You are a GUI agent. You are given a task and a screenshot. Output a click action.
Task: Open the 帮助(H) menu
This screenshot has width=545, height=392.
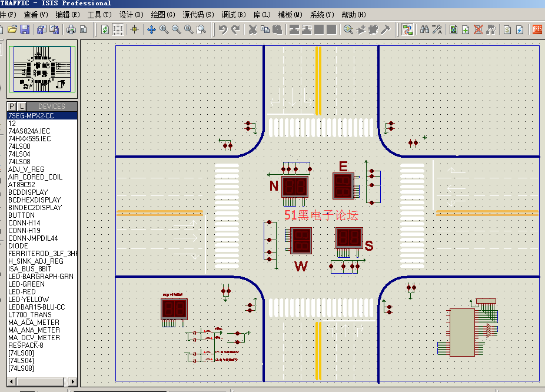[354, 15]
